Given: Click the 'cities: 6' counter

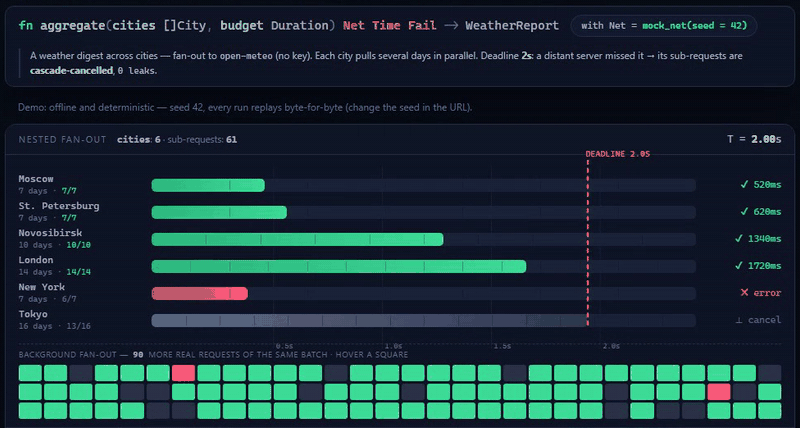Looking at the screenshot, I should [140, 140].
